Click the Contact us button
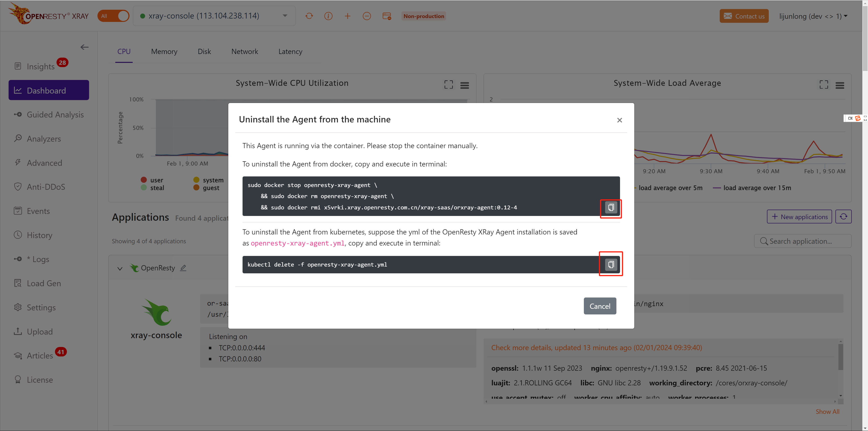 [x=744, y=16]
